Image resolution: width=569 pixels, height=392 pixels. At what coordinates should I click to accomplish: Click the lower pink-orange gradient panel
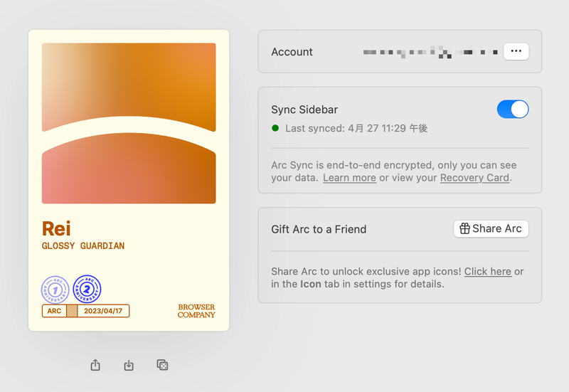click(x=129, y=170)
